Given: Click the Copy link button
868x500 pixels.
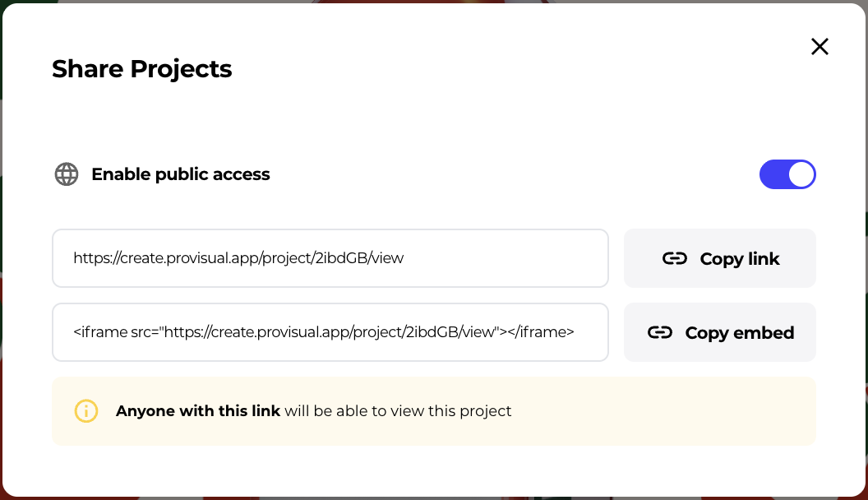Looking at the screenshot, I should tap(719, 258).
